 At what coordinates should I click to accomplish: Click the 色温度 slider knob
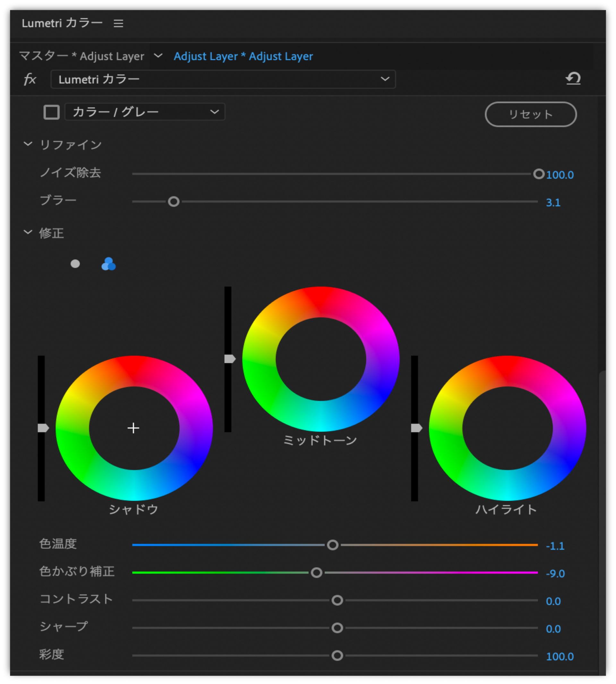point(333,545)
